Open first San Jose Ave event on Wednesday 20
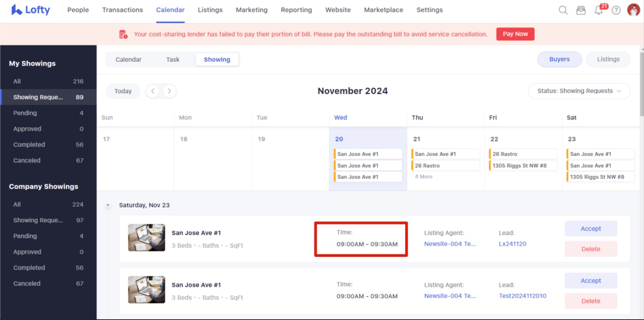 (x=368, y=154)
